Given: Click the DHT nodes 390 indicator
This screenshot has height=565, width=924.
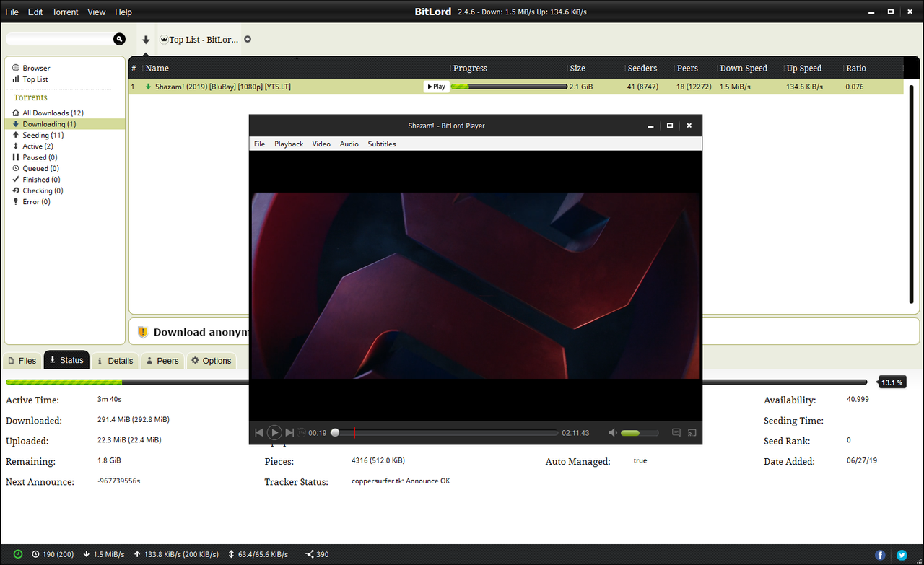Looking at the screenshot, I should (317, 554).
